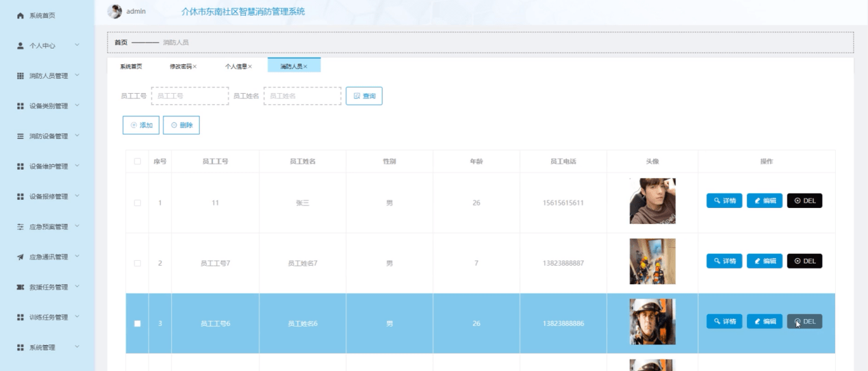Open 系统管理 in the sidebar
The height and width of the screenshot is (371, 868).
click(x=42, y=347)
